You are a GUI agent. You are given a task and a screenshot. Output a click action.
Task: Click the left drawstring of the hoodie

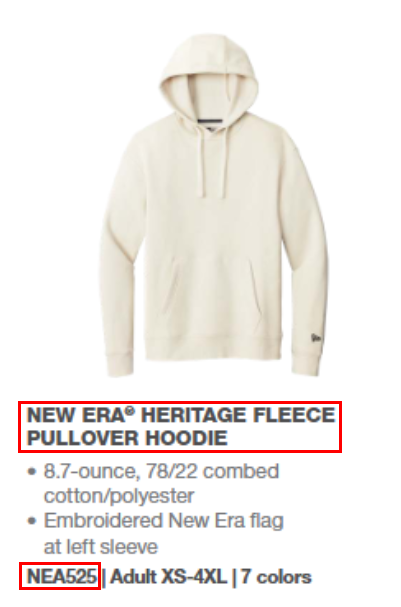pyautogui.click(x=201, y=161)
